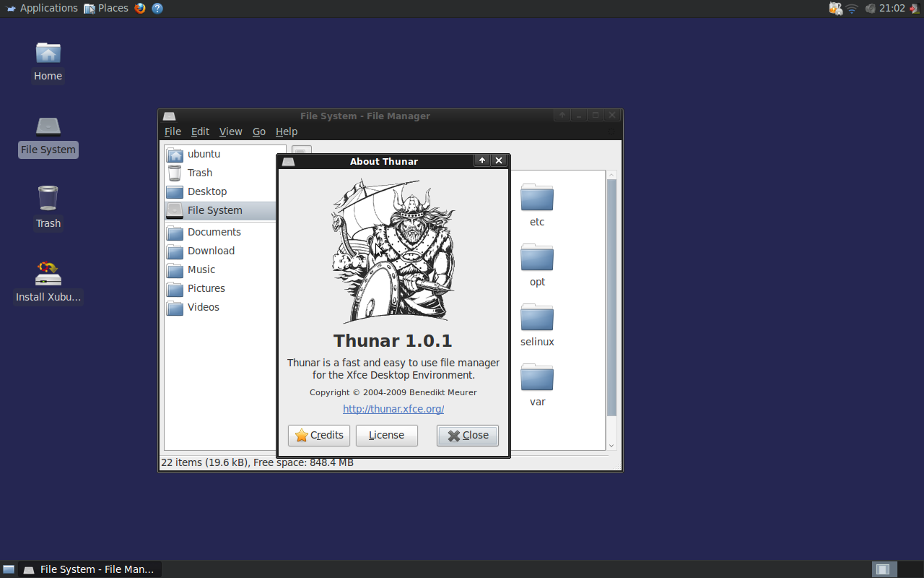Select Trash in File Manager sidebar
Image resolution: width=924 pixels, height=578 pixels.
click(x=220, y=173)
